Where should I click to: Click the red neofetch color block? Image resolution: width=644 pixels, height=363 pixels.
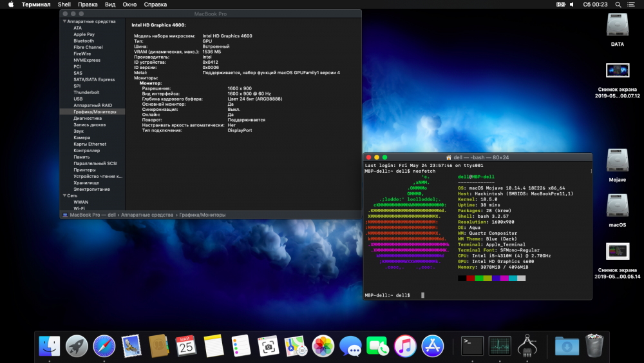[x=471, y=278]
